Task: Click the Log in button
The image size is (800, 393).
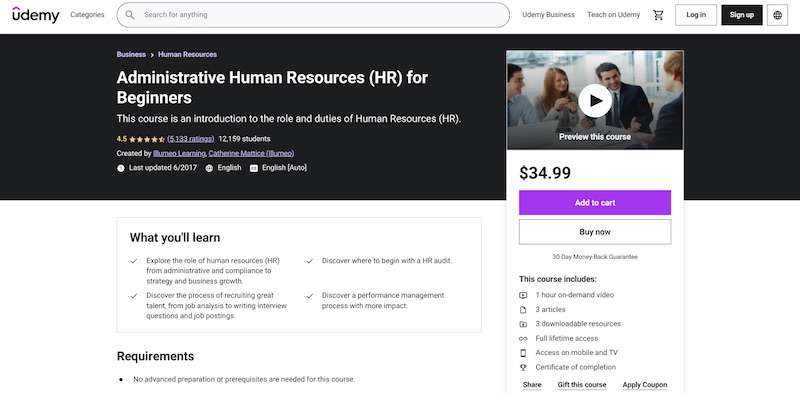Action: point(696,15)
